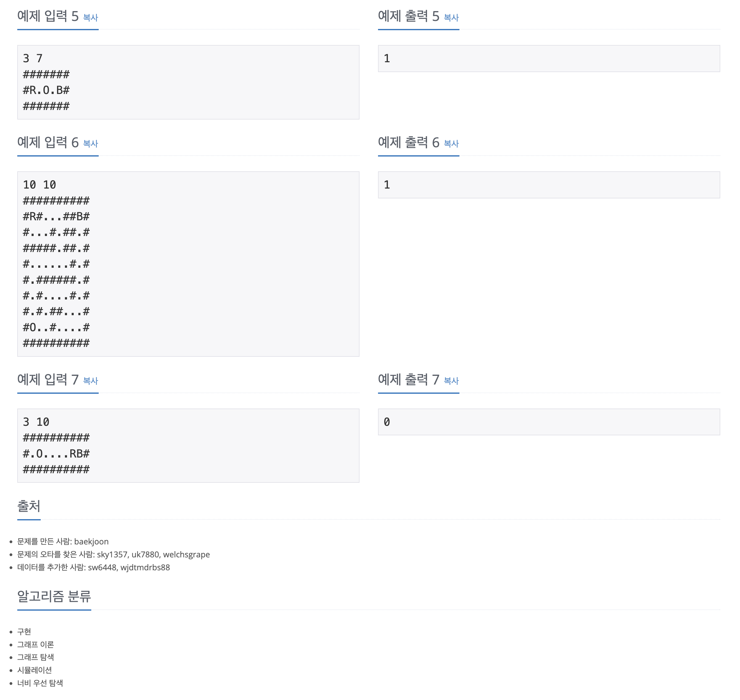Click the example output 5 result box
Viewport: 740px width, 700px height.
pyautogui.click(x=549, y=59)
